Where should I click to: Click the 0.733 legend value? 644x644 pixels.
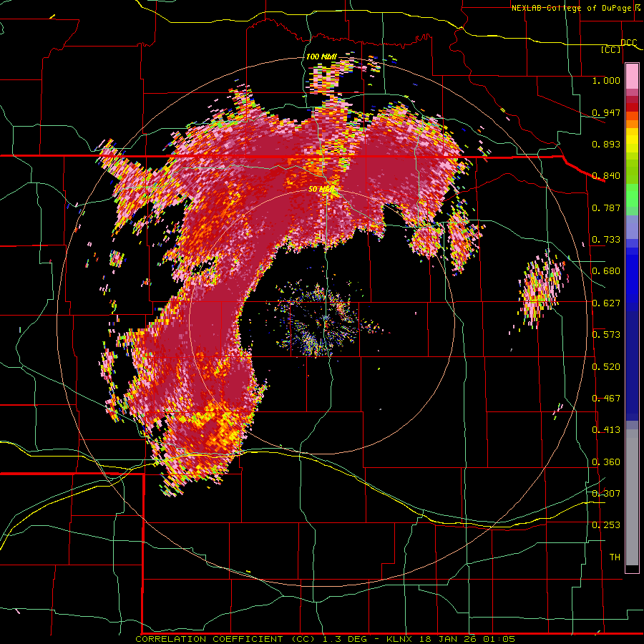pos(606,240)
